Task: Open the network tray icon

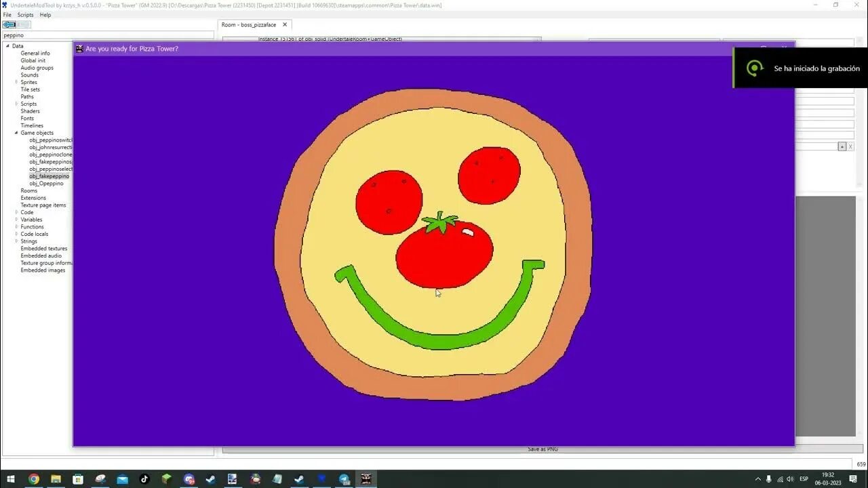Action: [779, 479]
